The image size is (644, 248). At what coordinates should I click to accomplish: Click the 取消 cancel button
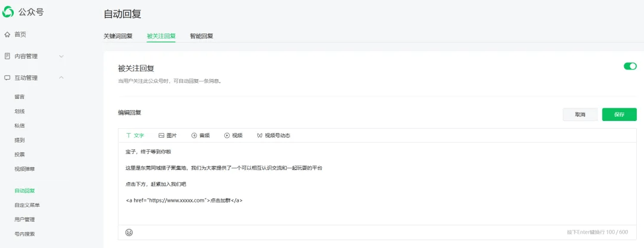click(580, 114)
